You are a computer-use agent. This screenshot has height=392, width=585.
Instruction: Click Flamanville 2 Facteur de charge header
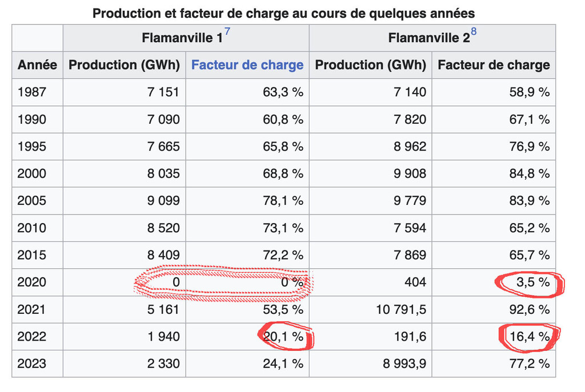click(x=494, y=65)
